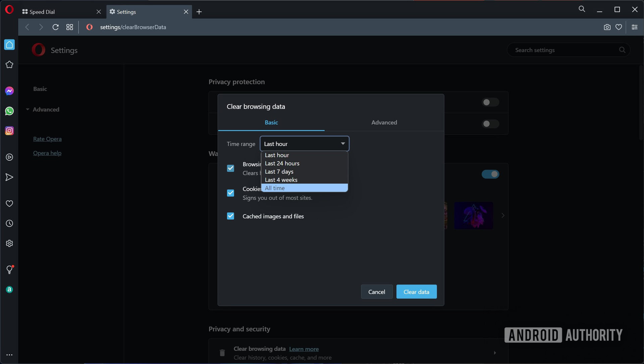Screen dimensions: 644x364
Task: Select Basic in settings menu
Action: point(40,89)
